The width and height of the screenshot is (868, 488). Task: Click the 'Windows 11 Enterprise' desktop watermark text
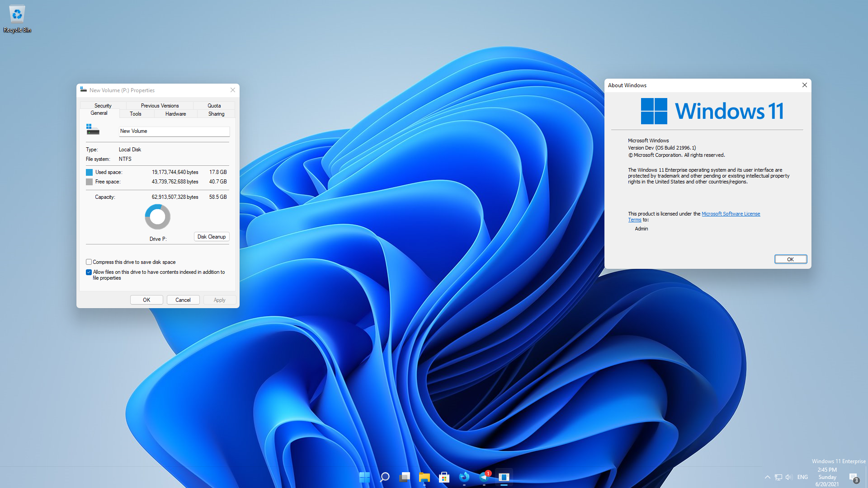(x=839, y=461)
